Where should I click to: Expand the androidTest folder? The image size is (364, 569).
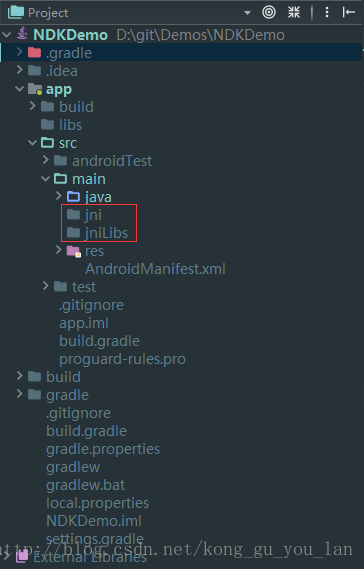pyautogui.click(x=46, y=160)
